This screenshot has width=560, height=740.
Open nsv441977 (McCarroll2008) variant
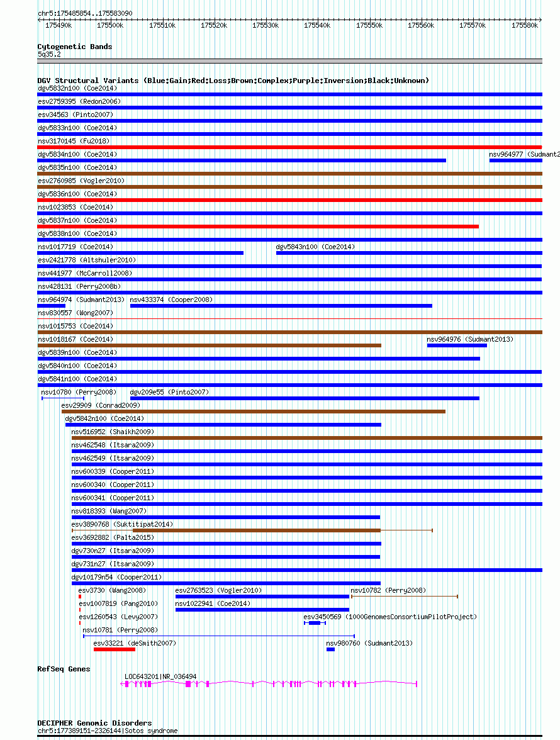tap(289, 279)
